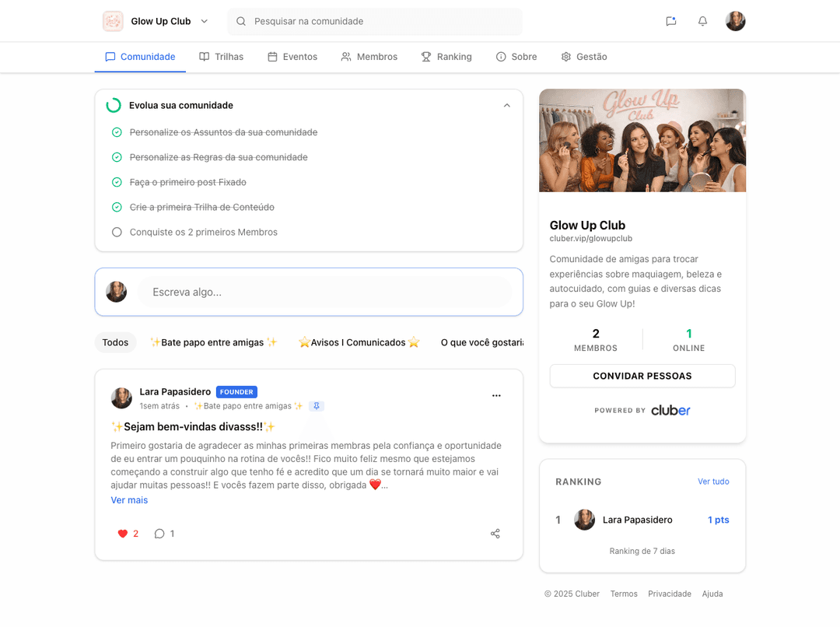Image resolution: width=840 pixels, height=627 pixels.
Task: Check off 'Conquiste os 2 primeiros Membros'
Action: 117,232
